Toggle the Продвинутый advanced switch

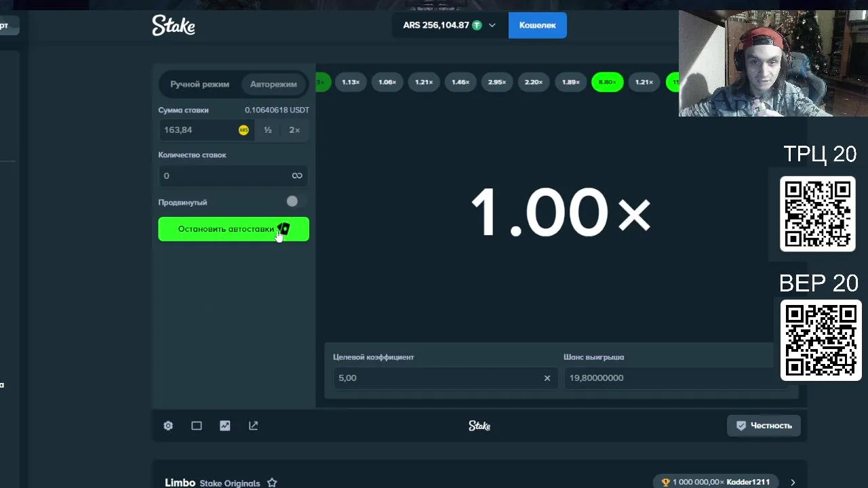click(296, 201)
